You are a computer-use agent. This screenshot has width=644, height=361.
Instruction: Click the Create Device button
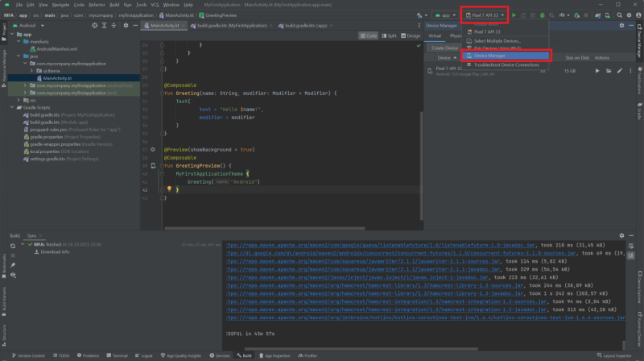[x=444, y=48]
